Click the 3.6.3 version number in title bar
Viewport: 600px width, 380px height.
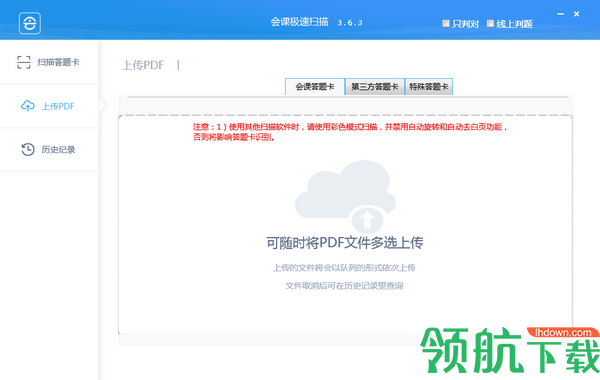click(350, 23)
